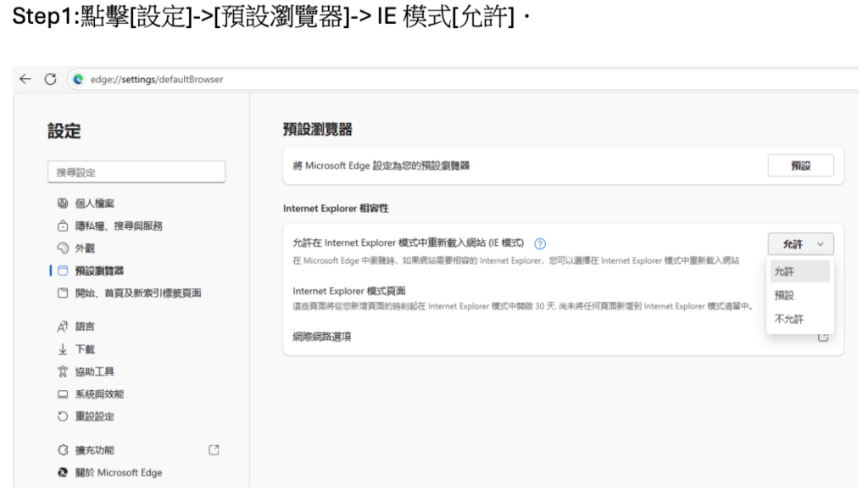Open 外觀 settings in sidebar
This screenshot has width=868, height=496.
point(83,248)
